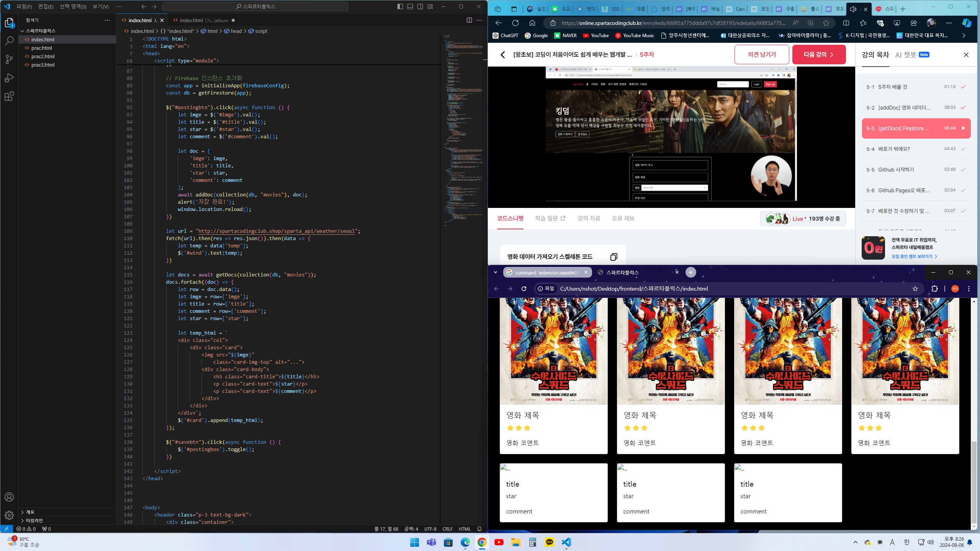Open the 5-4 배포가 뭐예요? lecture

tap(916, 149)
